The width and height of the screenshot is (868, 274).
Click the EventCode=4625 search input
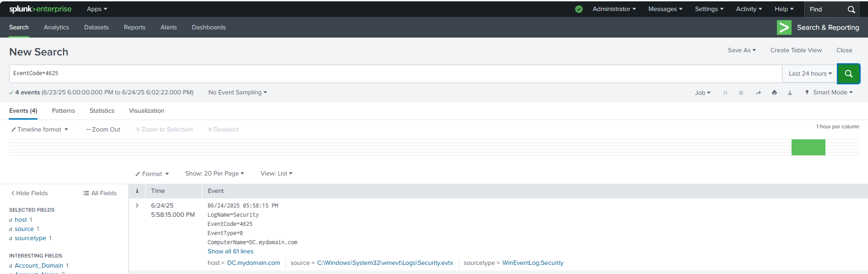coord(396,74)
